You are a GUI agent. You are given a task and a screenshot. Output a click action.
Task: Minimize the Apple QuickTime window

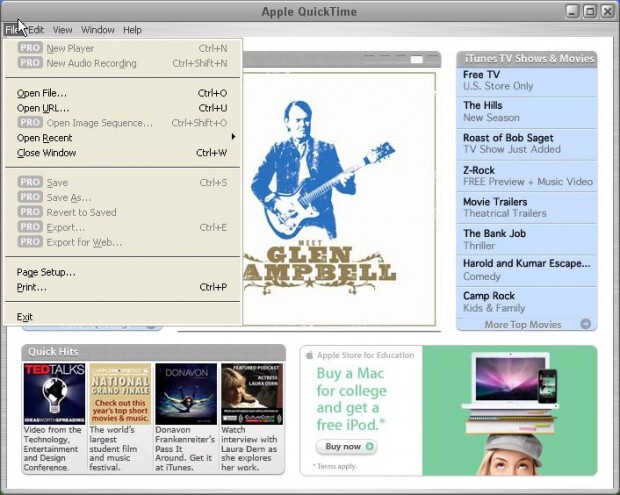click(x=572, y=11)
